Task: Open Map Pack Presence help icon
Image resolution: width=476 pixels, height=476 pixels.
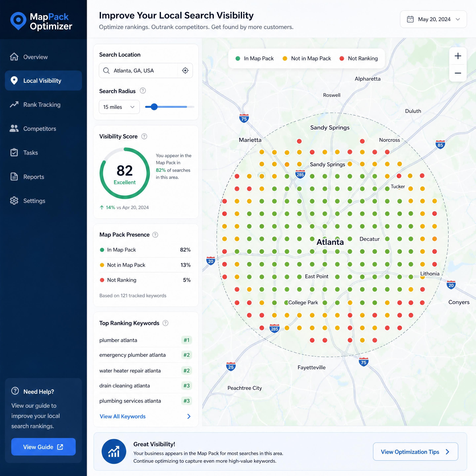Action: click(x=155, y=235)
